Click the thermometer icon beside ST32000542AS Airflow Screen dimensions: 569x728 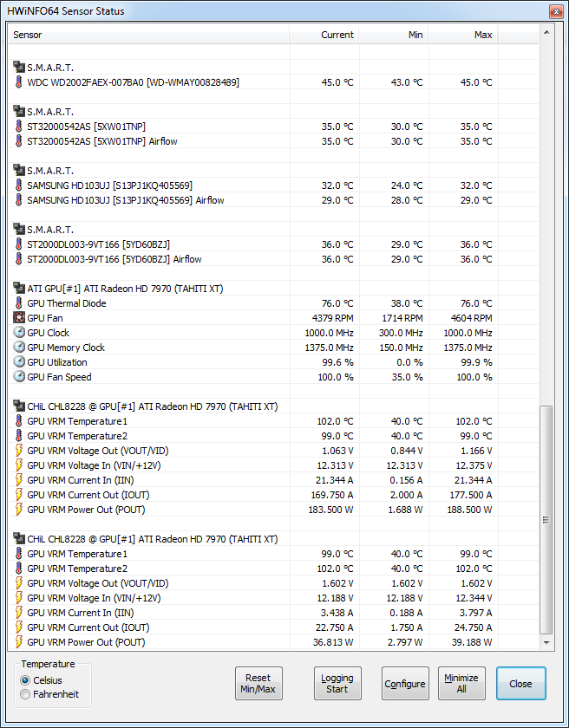point(18,141)
